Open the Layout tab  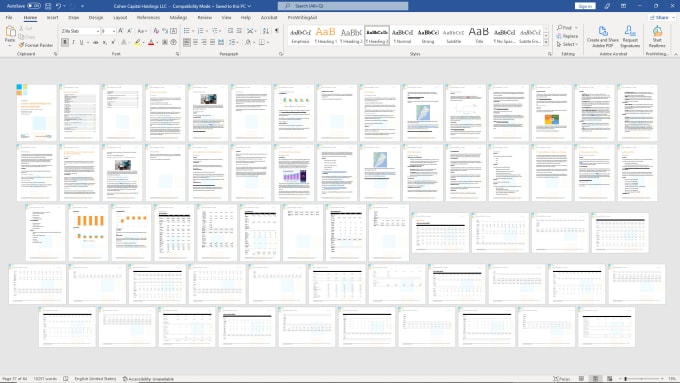point(120,18)
